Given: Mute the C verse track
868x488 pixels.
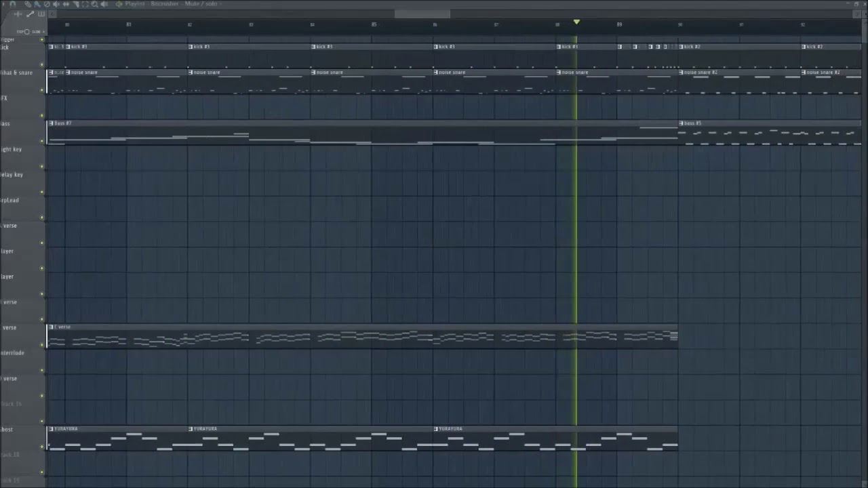Looking at the screenshot, I should click(x=42, y=345).
